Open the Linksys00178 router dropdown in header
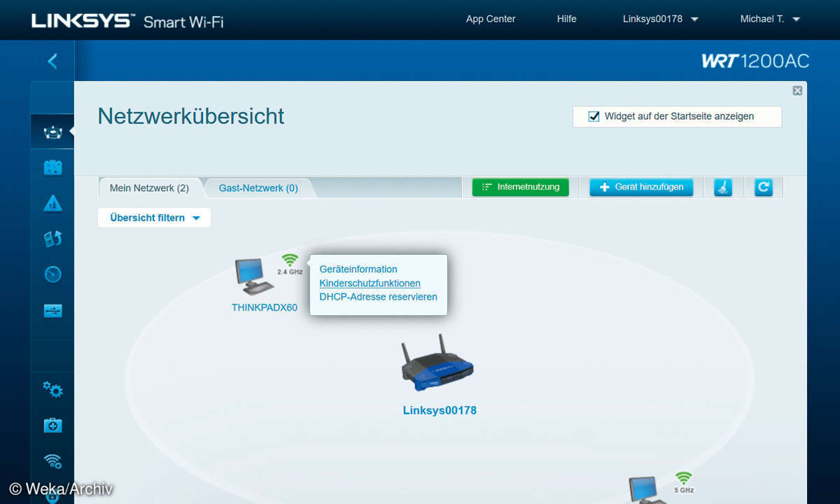The width and height of the screenshot is (840, 504). pyautogui.click(x=660, y=19)
